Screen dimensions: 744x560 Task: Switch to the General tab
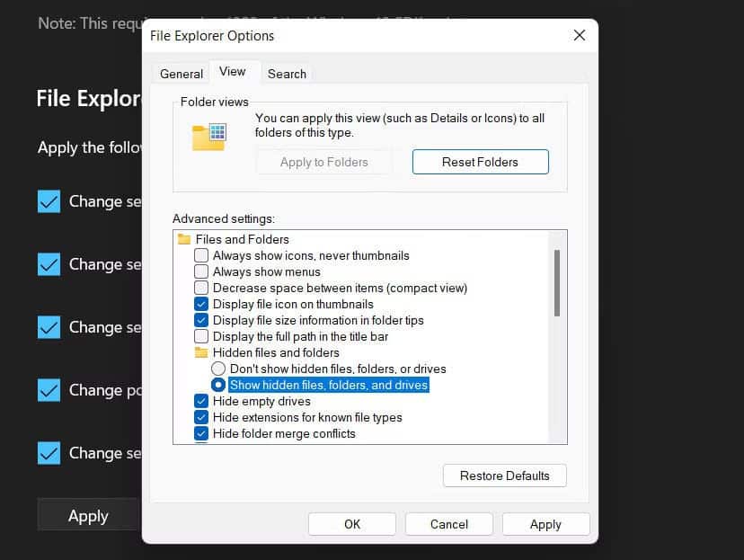tap(181, 73)
